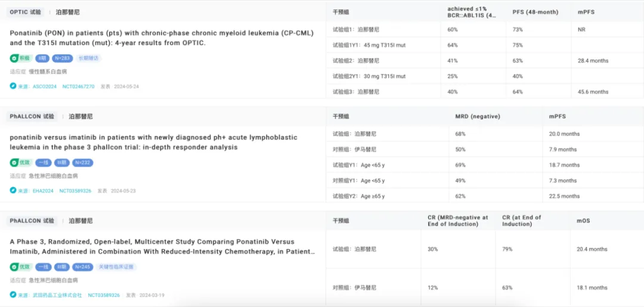
Task: Open the NCT02467270 trial registry link
Action: coord(78,86)
